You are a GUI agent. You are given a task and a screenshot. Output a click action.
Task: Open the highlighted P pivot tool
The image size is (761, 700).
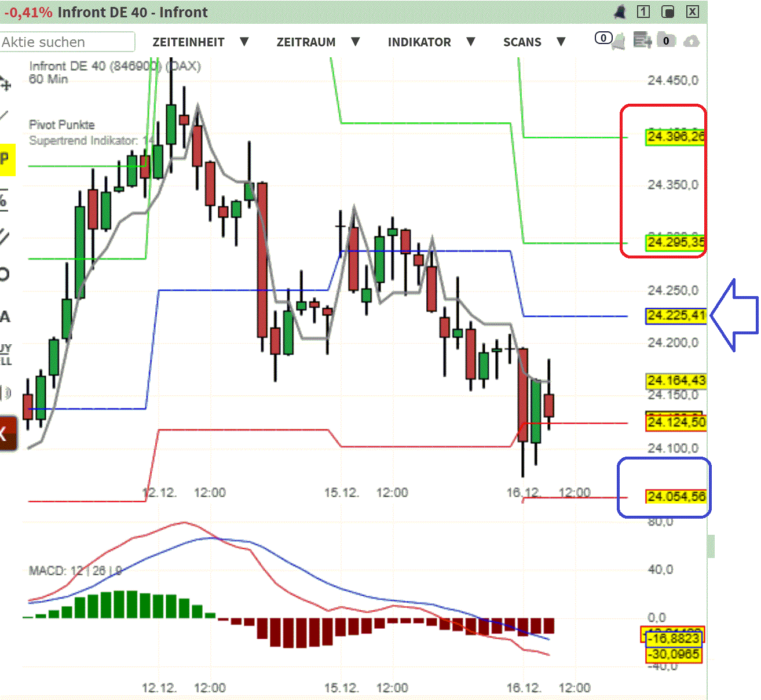(x=5, y=158)
